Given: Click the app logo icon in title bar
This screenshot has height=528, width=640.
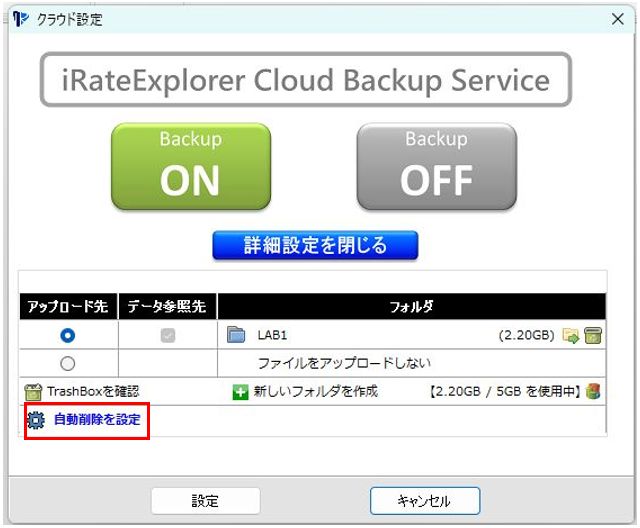Looking at the screenshot, I should (x=21, y=19).
